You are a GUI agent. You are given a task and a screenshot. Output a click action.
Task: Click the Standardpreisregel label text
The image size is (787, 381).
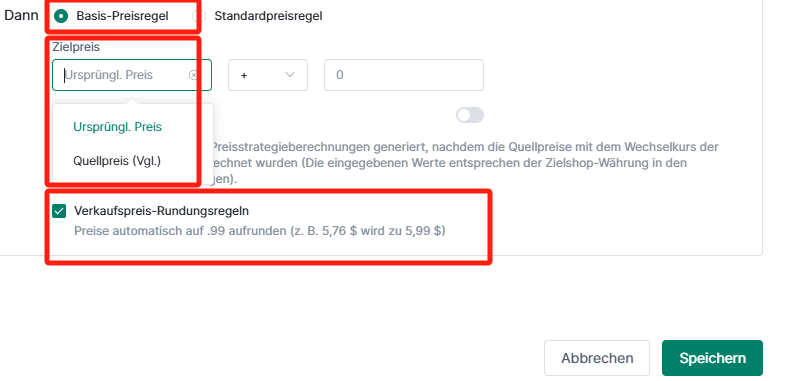(x=269, y=16)
